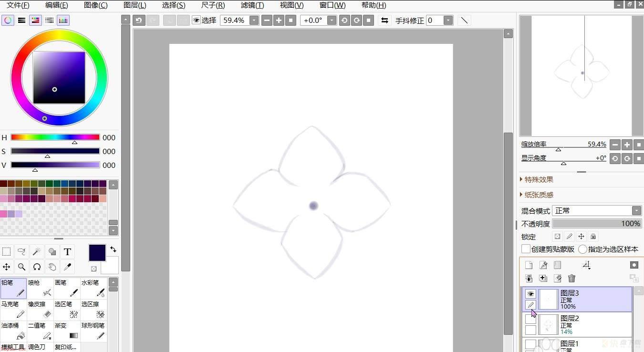Click toolbar zoom out minus button
Viewport: 644px width, 352px height.
click(267, 21)
